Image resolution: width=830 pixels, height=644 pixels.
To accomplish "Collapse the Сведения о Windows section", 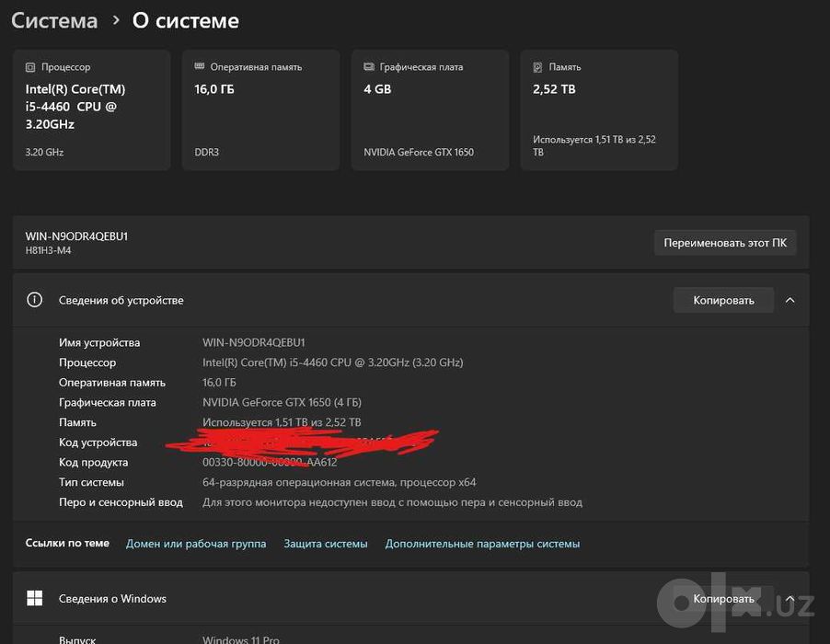I will [x=790, y=599].
